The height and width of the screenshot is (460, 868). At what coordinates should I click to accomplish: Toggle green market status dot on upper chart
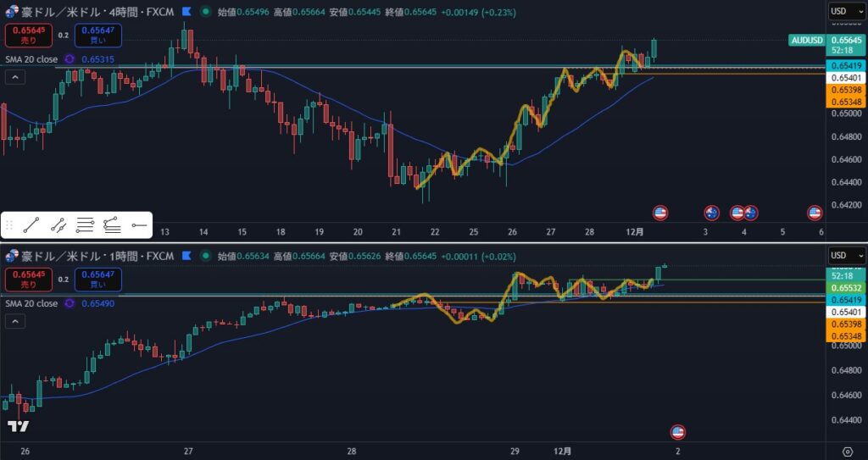(x=204, y=13)
